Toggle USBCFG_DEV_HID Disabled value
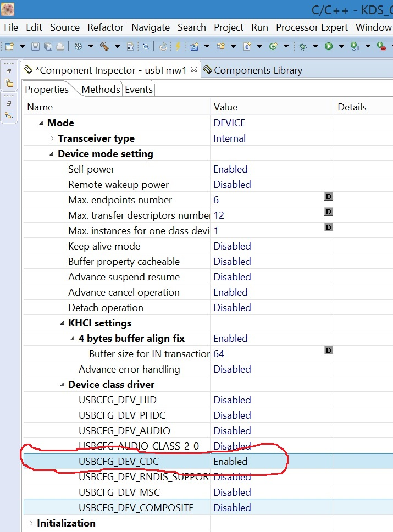393x532 pixels. pyautogui.click(x=232, y=400)
